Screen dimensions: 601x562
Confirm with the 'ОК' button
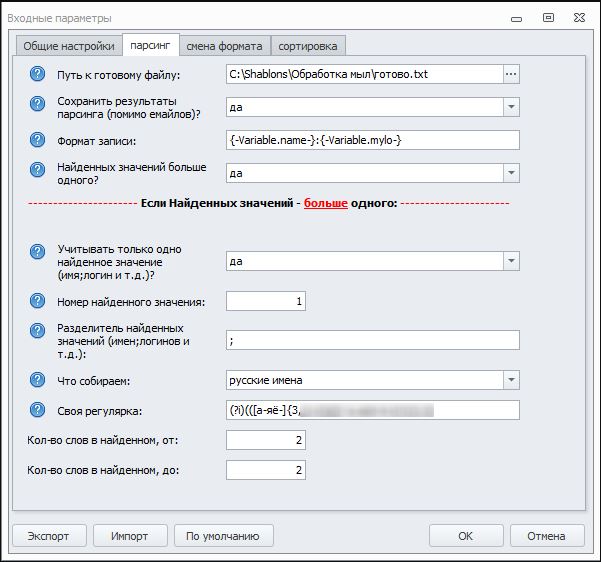click(x=466, y=536)
